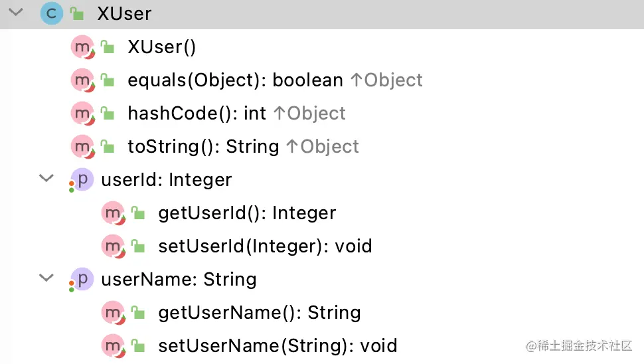Click the method icon next to equals(Object)
The width and height of the screenshot is (644, 364).
click(x=82, y=80)
